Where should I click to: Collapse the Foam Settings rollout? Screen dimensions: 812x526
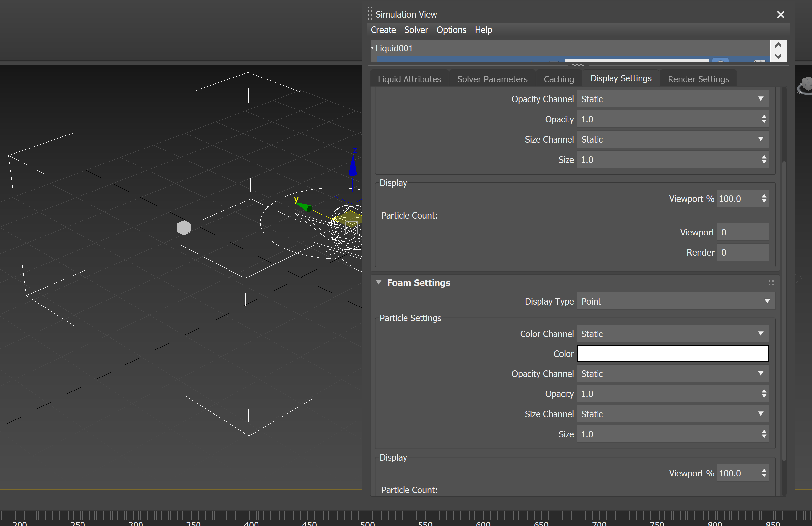pyautogui.click(x=379, y=282)
